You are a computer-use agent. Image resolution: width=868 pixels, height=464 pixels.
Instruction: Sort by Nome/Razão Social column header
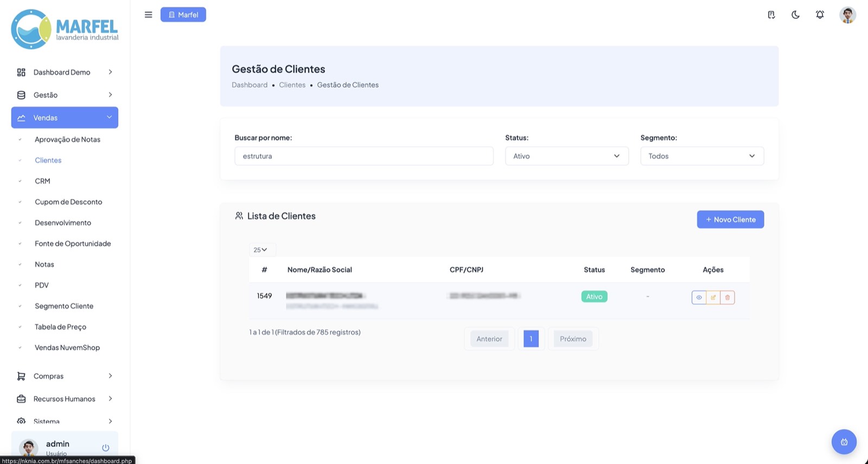click(320, 270)
